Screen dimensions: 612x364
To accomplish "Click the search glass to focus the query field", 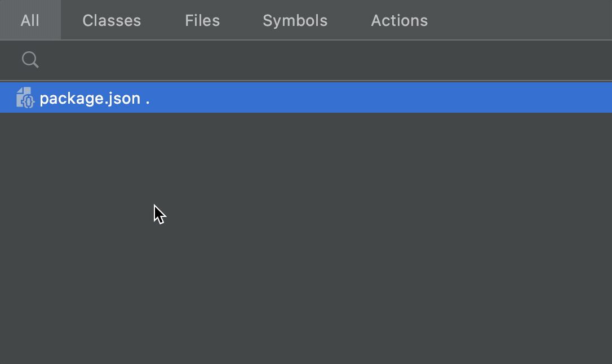I will point(30,60).
